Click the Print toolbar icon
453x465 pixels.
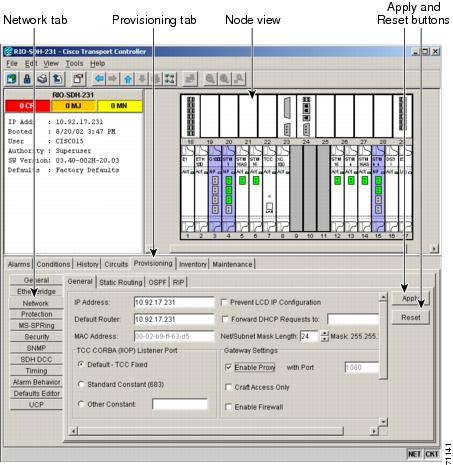click(42, 79)
